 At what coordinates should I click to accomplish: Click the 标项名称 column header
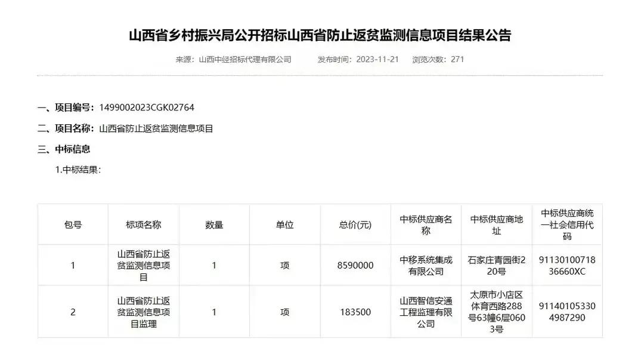tap(143, 225)
